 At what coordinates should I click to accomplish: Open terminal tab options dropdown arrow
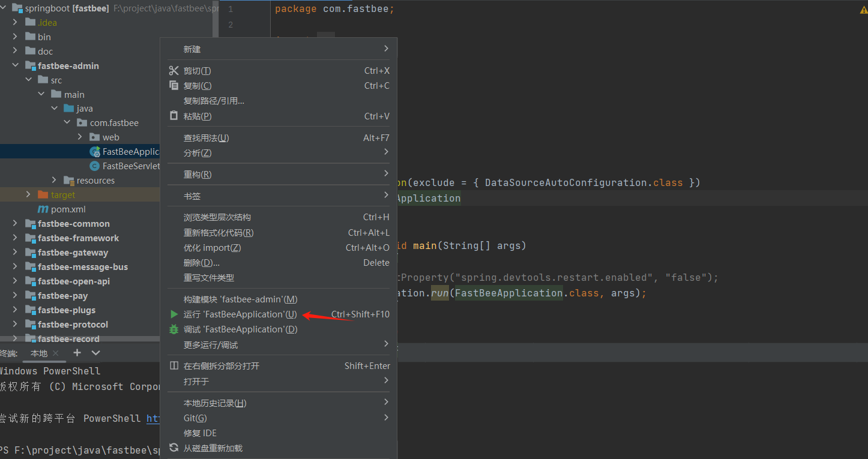click(95, 353)
